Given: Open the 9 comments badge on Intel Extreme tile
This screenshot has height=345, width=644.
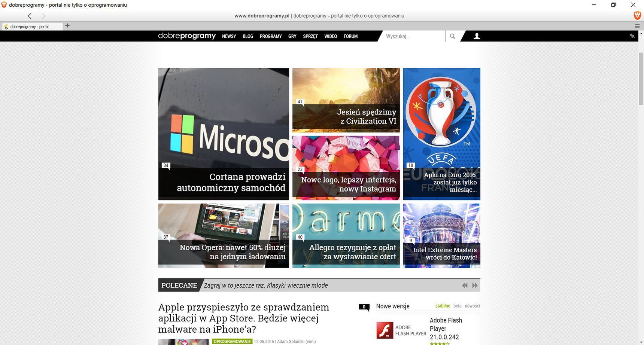Looking at the screenshot, I should click(x=411, y=241).
